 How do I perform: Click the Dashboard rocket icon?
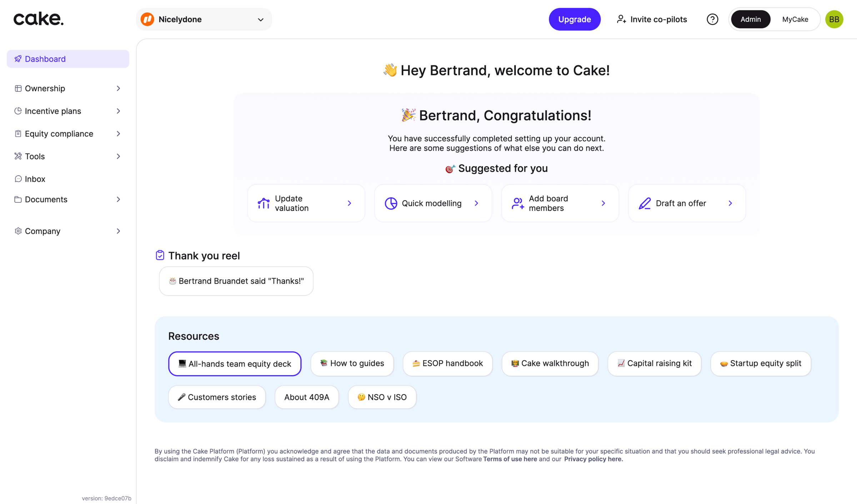tap(18, 59)
